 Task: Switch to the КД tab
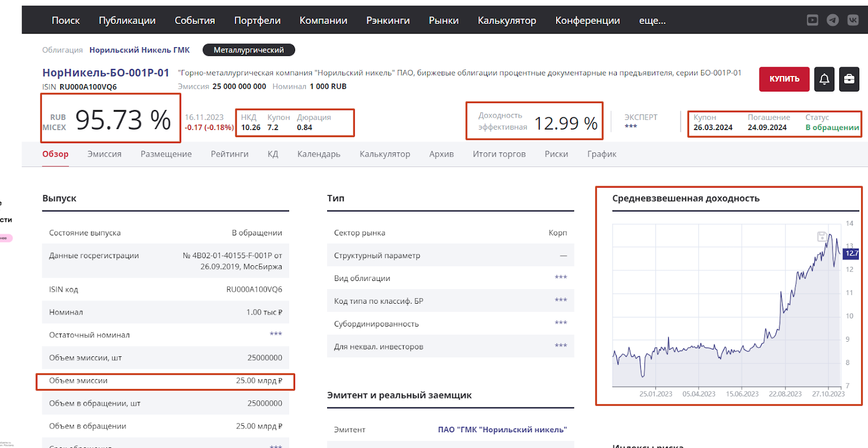[x=273, y=154]
